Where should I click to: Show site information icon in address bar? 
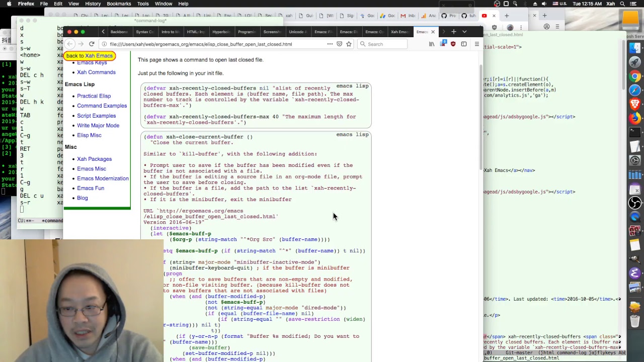104,44
